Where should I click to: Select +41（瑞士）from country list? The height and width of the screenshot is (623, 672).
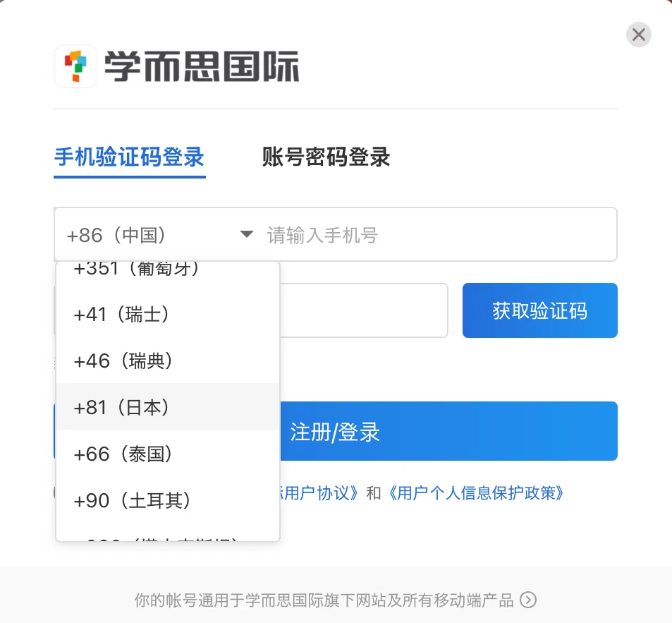[168, 314]
